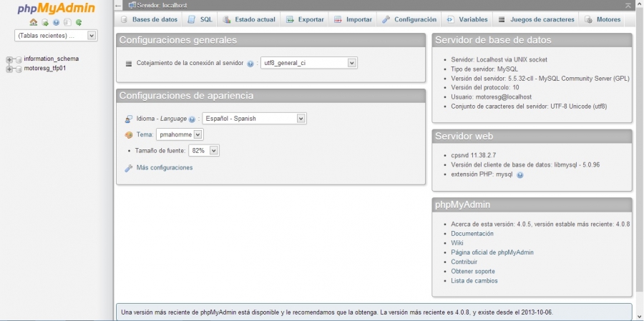Open the Juegos de caracteres tab

[536, 19]
